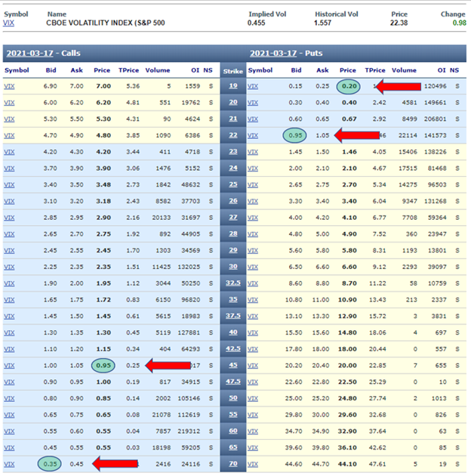
Task: Click header change value 0.98
Action: pos(459,23)
